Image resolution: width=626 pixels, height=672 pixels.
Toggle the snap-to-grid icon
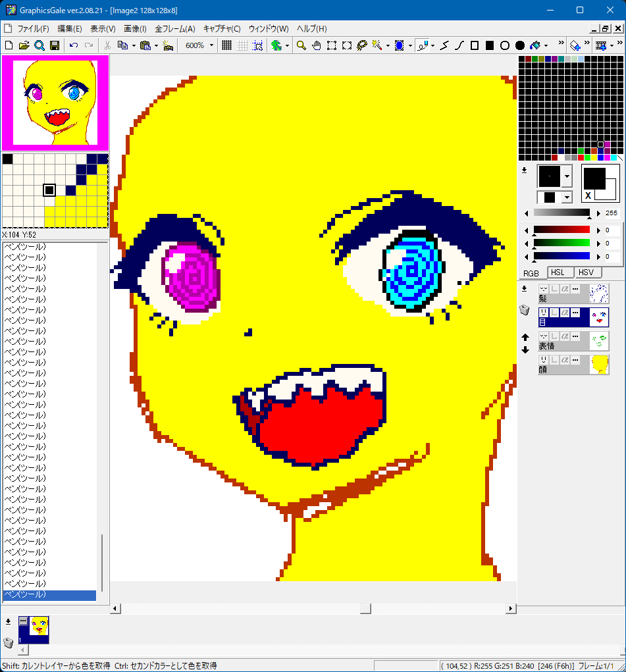coord(257,45)
